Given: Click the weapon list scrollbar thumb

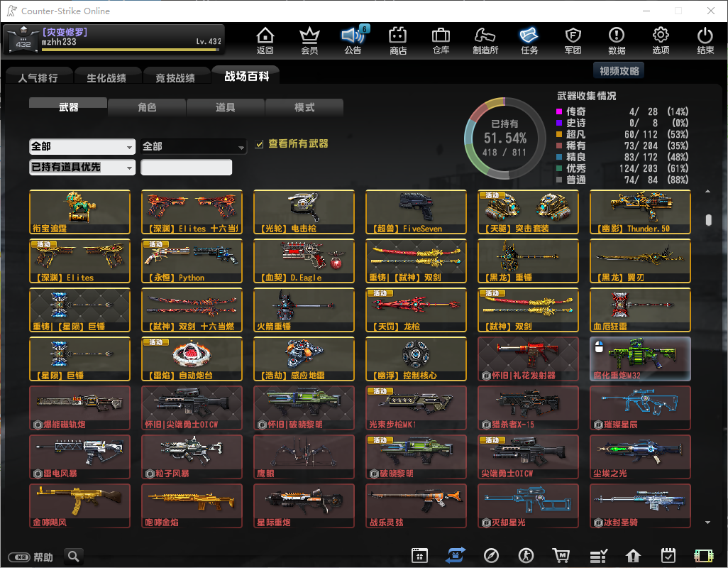Looking at the screenshot, I should [708, 220].
